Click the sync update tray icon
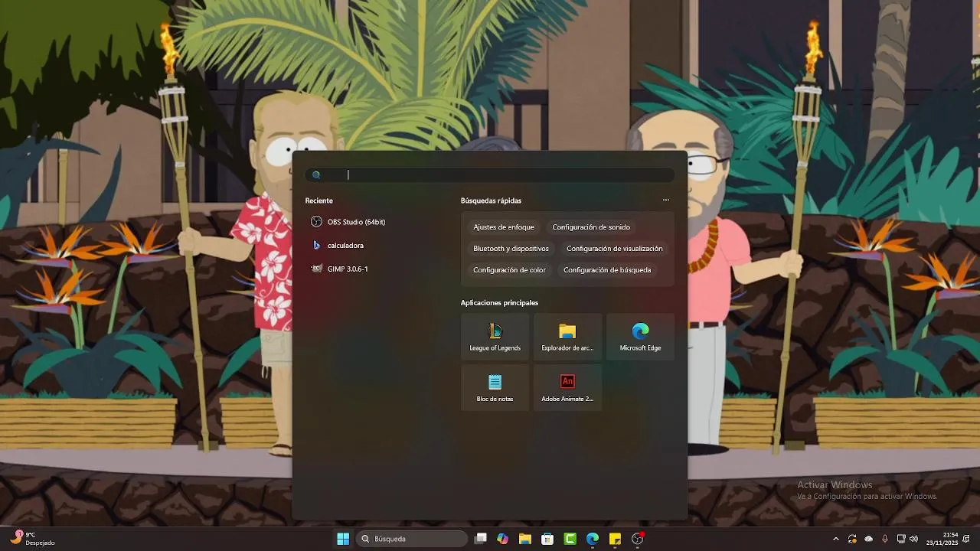Viewport: 980px width, 551px height. [852, 539]
